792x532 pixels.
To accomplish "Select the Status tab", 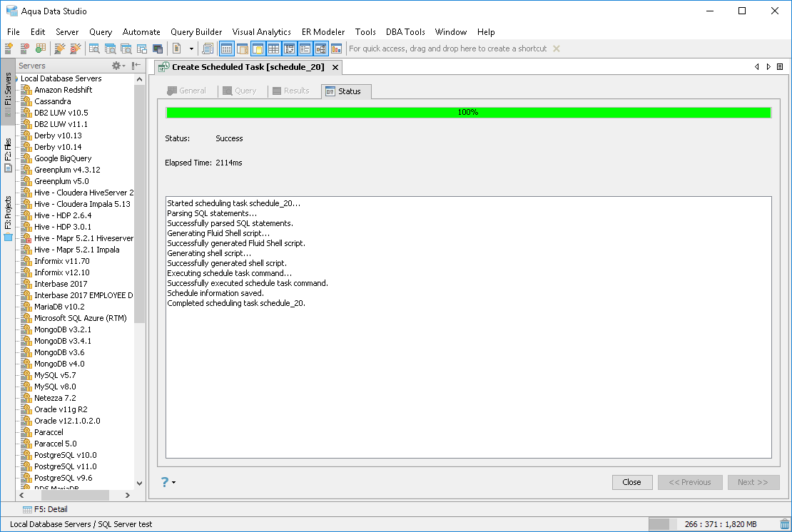I will 346,91.
